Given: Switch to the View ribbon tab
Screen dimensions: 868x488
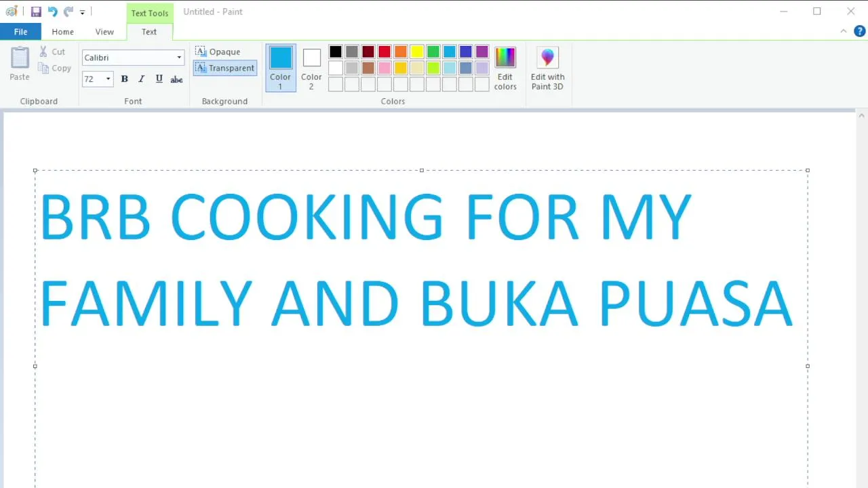Looking at the screenshot, I should click(x=104, y=32).
